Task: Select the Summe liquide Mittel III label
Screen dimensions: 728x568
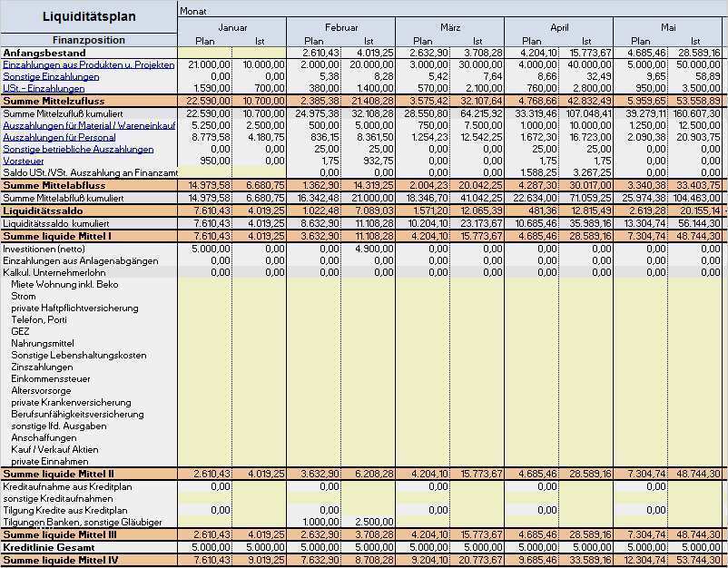Action: tap(59, 534)
